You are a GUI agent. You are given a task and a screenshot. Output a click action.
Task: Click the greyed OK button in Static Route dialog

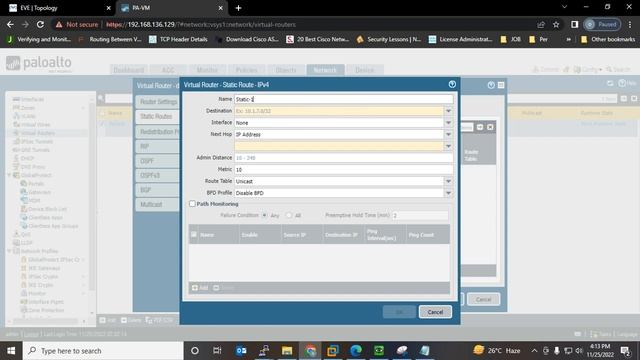click(399, 312)
